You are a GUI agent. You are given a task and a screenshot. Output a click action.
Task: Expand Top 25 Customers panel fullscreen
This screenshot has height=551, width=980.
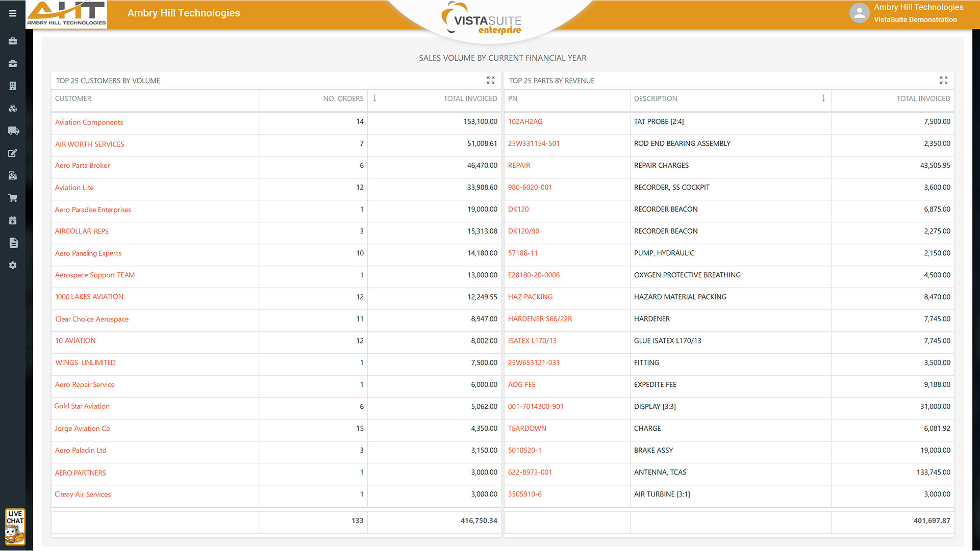[x=490, y=81]
